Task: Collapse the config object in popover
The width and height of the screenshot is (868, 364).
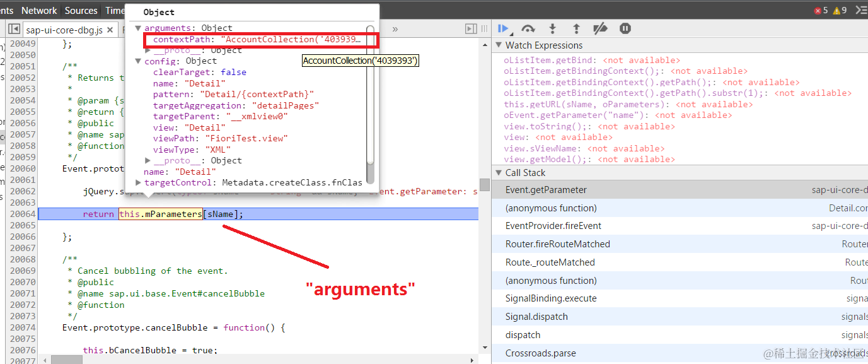Action: click(x=138, y=61)
